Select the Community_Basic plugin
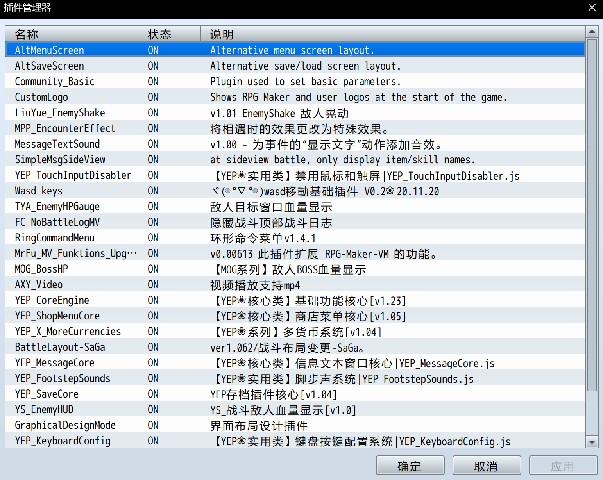The width and height of the screenshot is (603, 480). (x=295, y=81)
